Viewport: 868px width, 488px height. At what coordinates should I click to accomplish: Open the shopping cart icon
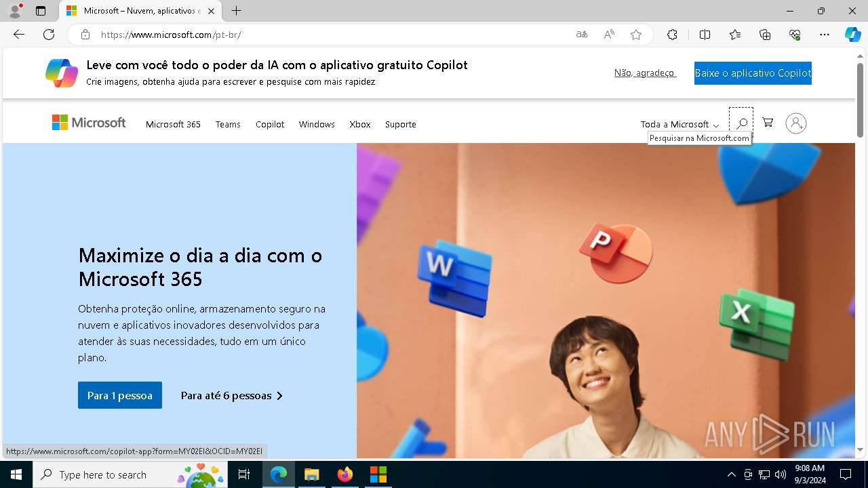point(768,123)
